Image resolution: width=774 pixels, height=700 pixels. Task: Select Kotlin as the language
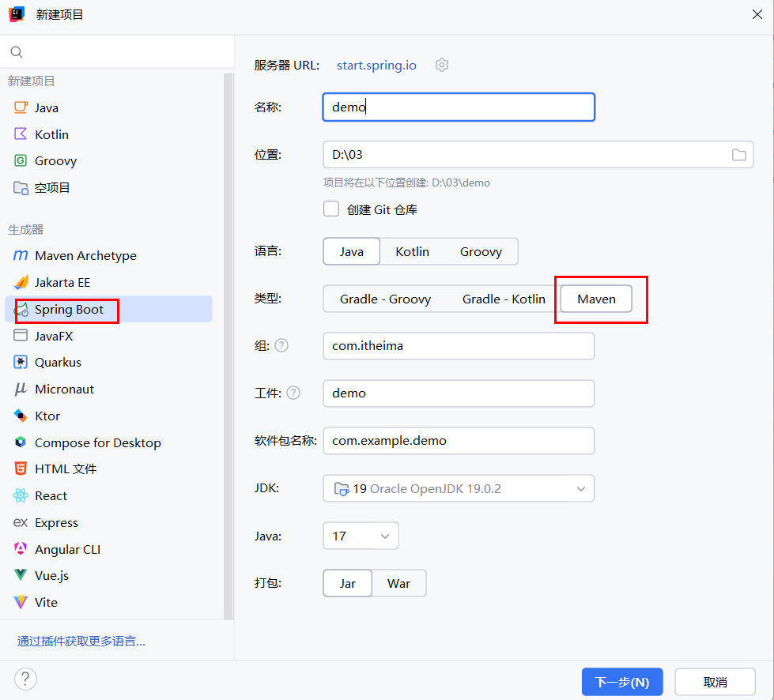click(412, 251)
